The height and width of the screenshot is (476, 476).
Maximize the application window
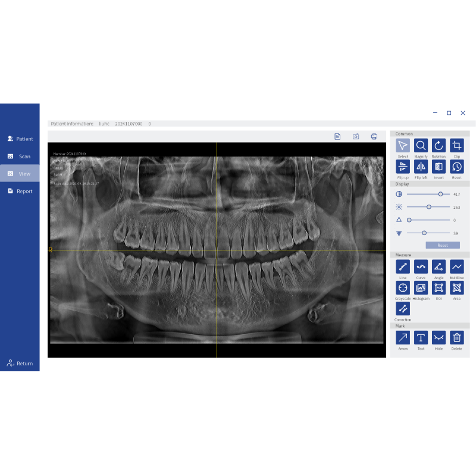[449, 113]
